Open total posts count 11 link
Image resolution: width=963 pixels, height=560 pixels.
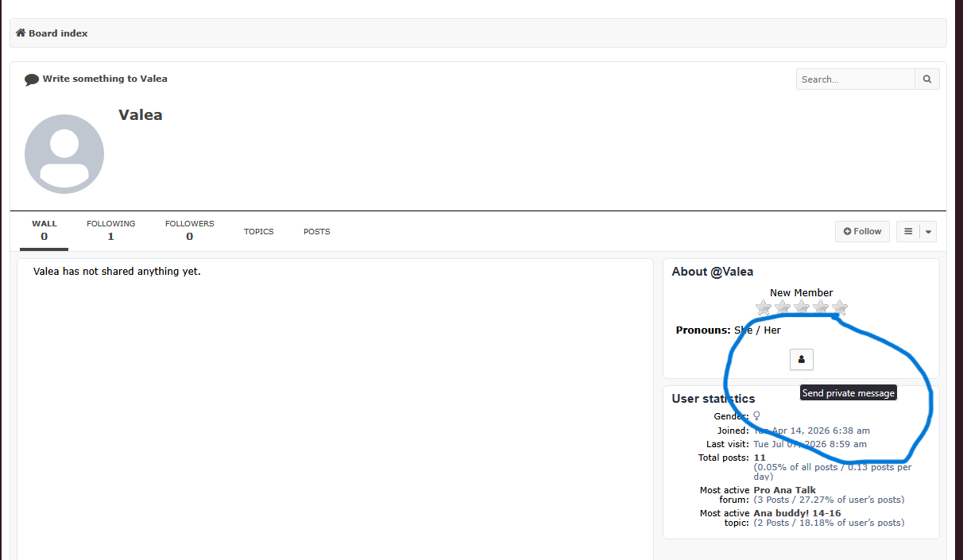pyautogui.click(x=760, y=458)
